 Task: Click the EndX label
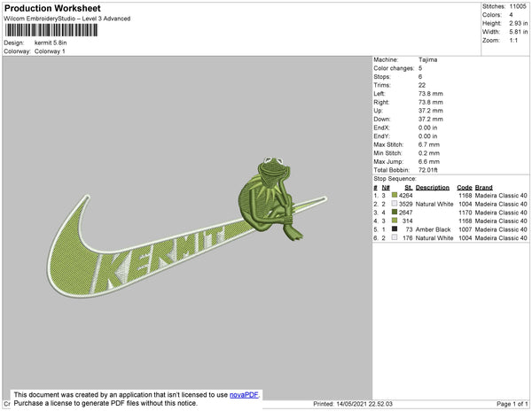click(381, 128)
